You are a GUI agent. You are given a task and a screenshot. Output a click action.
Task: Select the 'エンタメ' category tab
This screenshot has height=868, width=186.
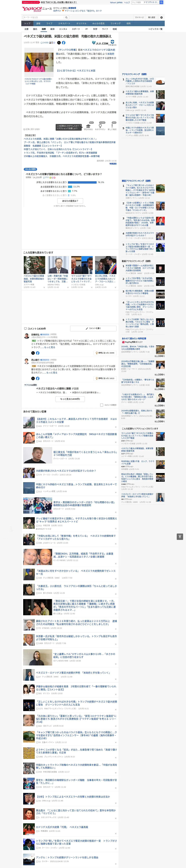63,29
